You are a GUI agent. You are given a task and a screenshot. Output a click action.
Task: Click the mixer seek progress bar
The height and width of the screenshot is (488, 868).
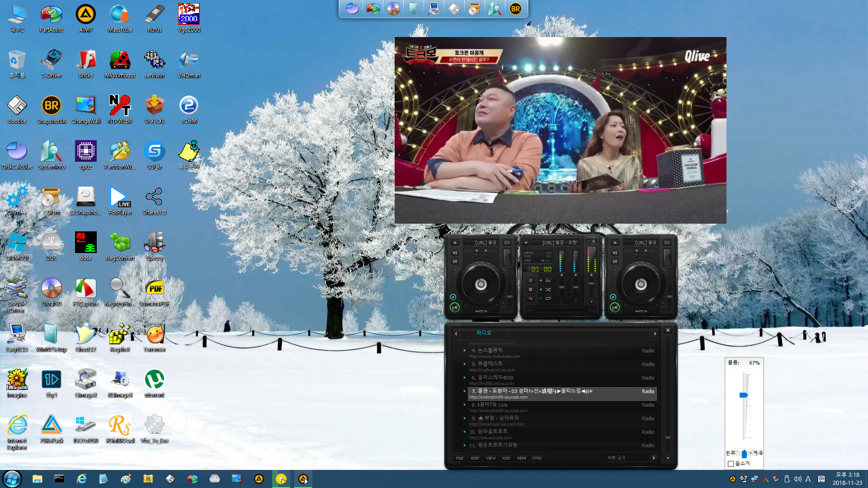pos(561,310)
